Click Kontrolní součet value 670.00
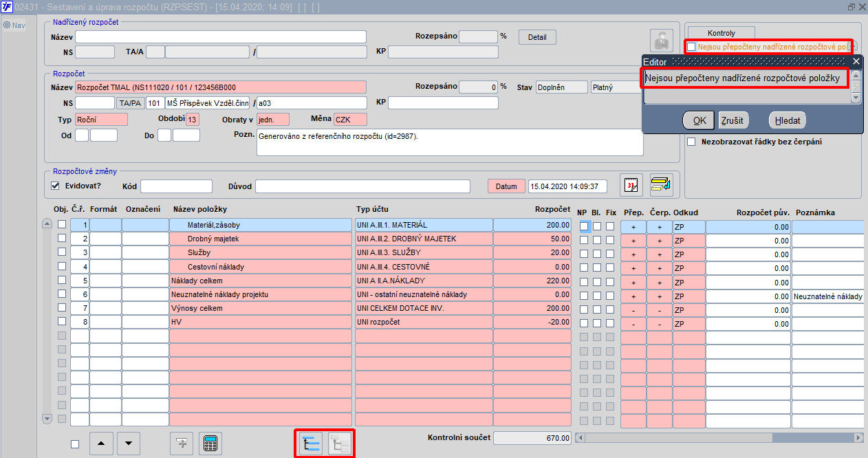 pyautogui.click(x=532, y=438)
